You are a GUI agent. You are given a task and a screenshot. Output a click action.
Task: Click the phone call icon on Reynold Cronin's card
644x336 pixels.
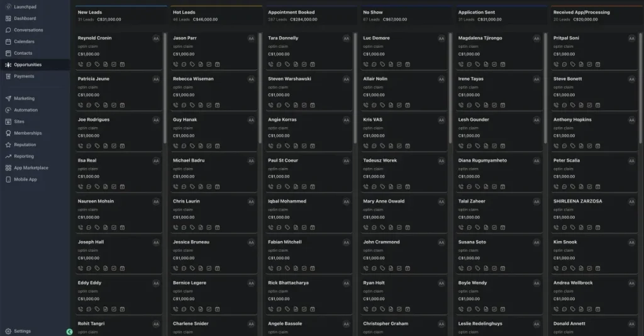click(x=80, y=64)
